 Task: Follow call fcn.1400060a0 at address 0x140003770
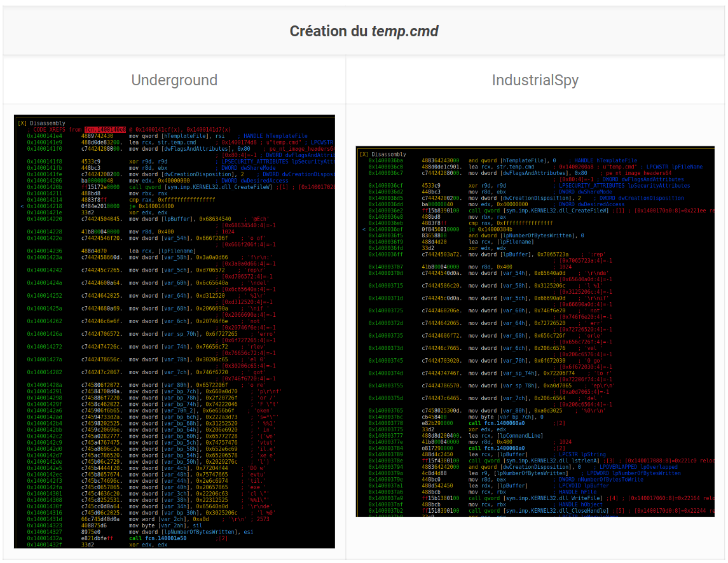[497, 424]
